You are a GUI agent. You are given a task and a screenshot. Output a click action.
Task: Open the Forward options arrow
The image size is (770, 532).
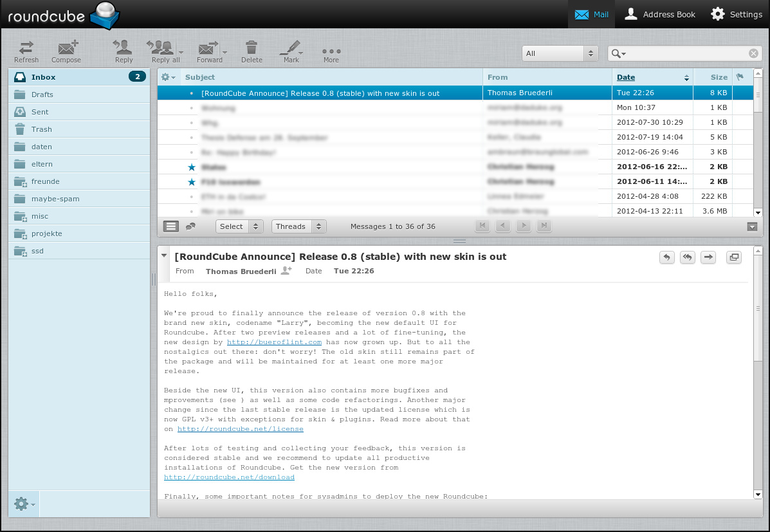tap(225, 52)
